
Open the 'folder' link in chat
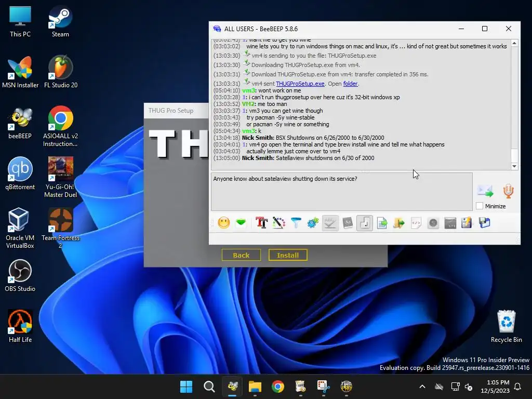tap(350, 84)
